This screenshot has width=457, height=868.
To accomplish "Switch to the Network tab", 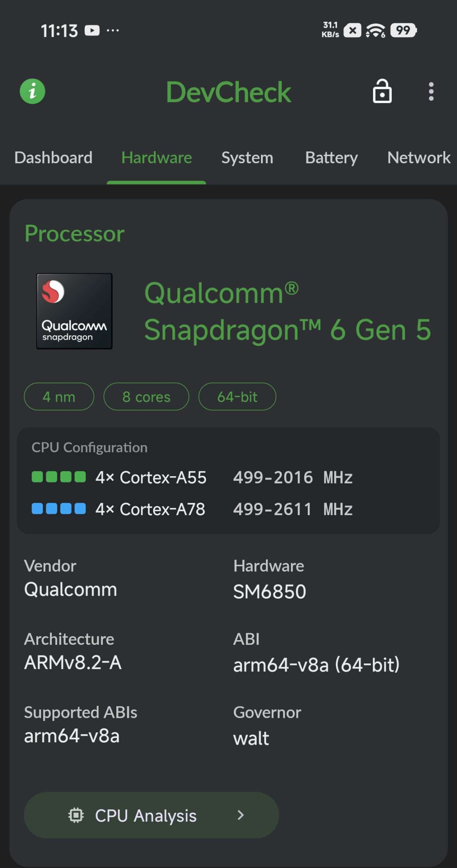I will [419, 157].
